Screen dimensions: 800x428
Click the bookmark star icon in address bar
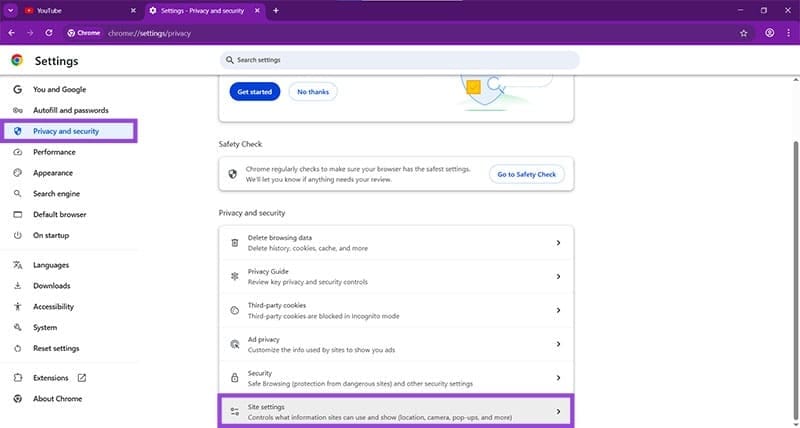point(743,33)
